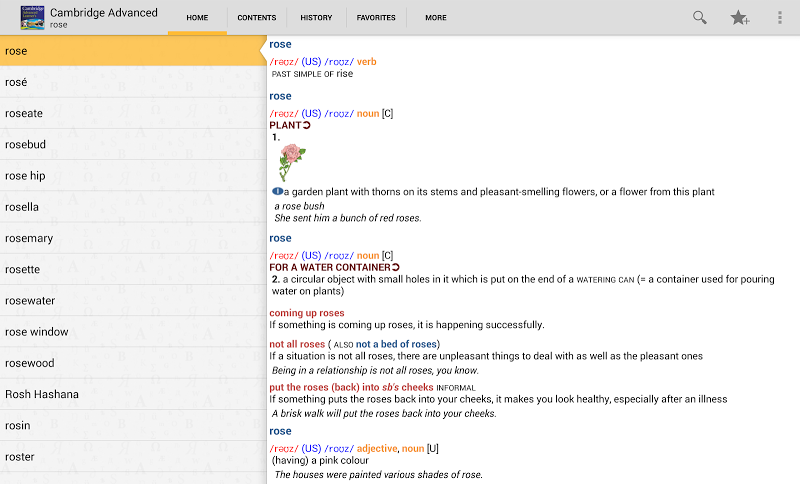Select 'roster' in the word list
Screen dimensions: 800x484
(x=133, y=456)
